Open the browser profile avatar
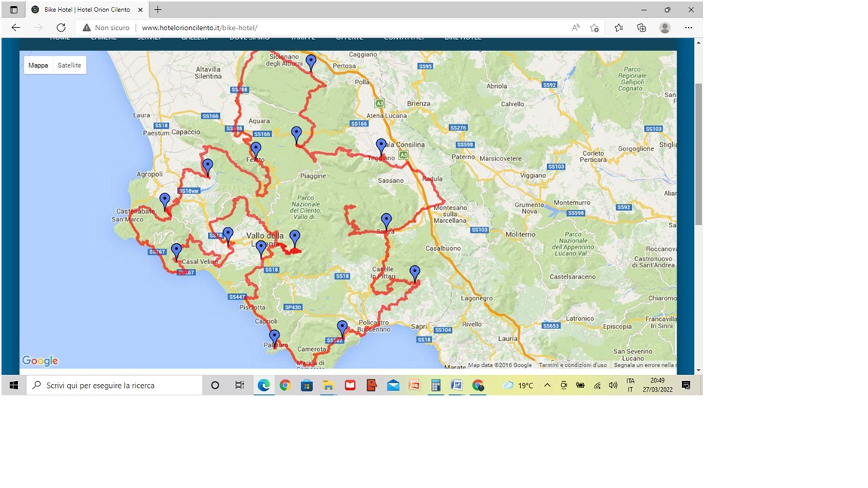 click(665, 27)
